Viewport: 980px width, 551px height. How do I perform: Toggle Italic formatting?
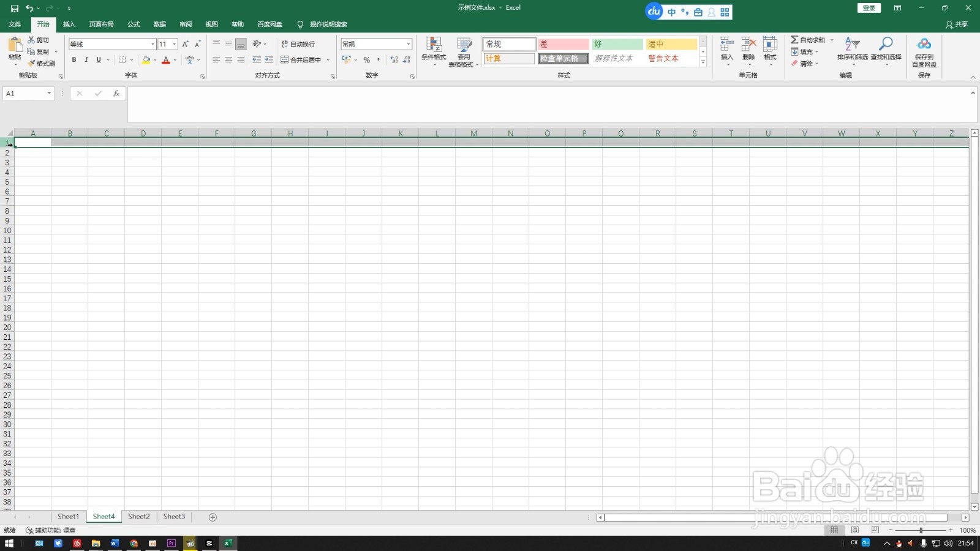pyautogui.click(x=86, y=60)
